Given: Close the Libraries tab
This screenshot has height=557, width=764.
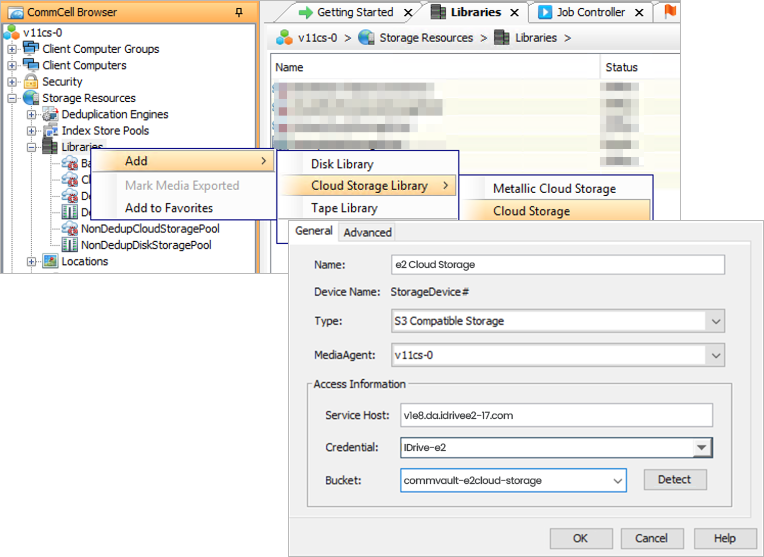Looking at the screenshot, I should click(515, 13).
